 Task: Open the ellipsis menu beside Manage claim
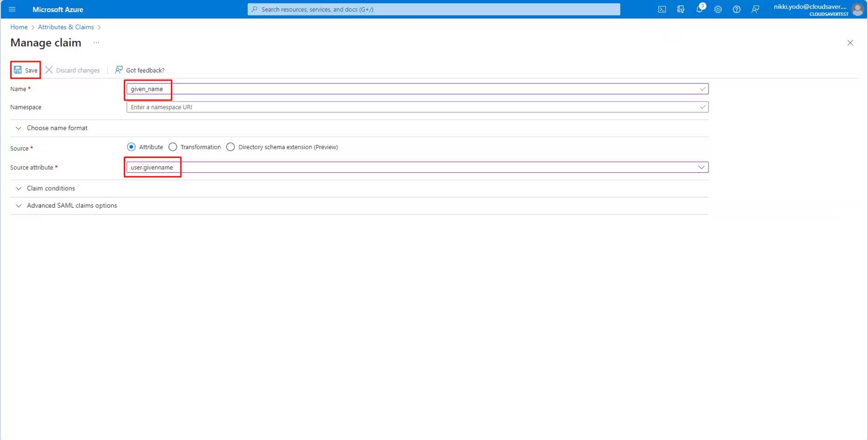[x=96, y=43]
